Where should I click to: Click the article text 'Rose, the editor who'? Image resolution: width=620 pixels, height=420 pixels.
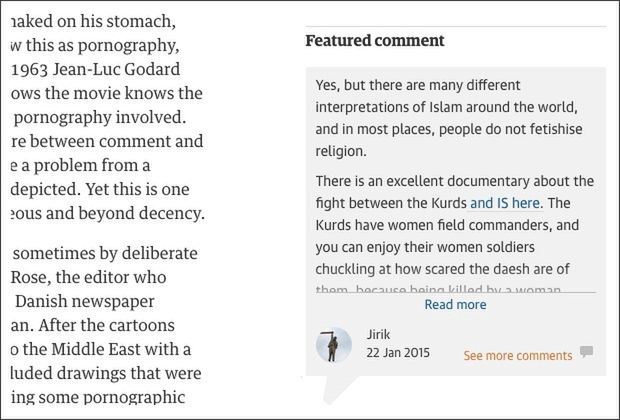(x=90, y=276)
